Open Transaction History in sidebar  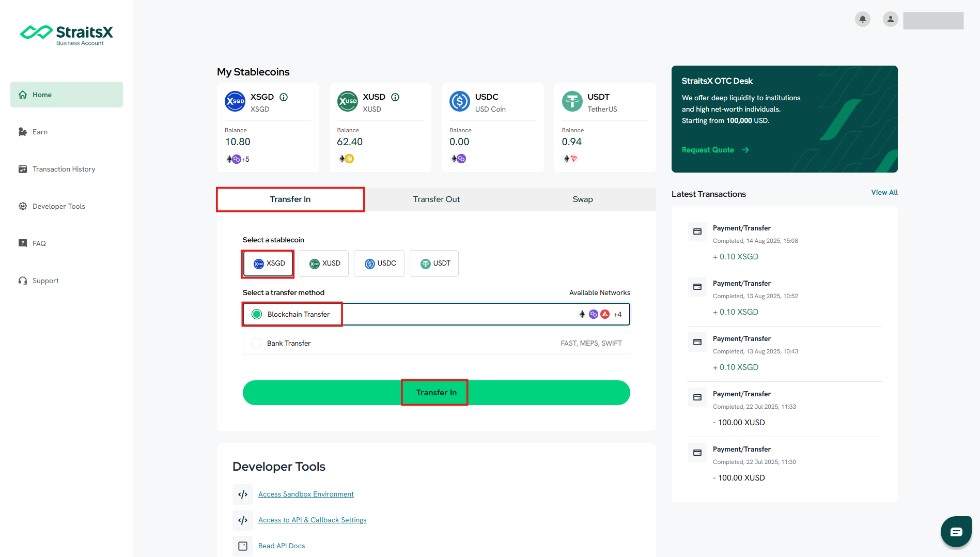coord(67,169)
